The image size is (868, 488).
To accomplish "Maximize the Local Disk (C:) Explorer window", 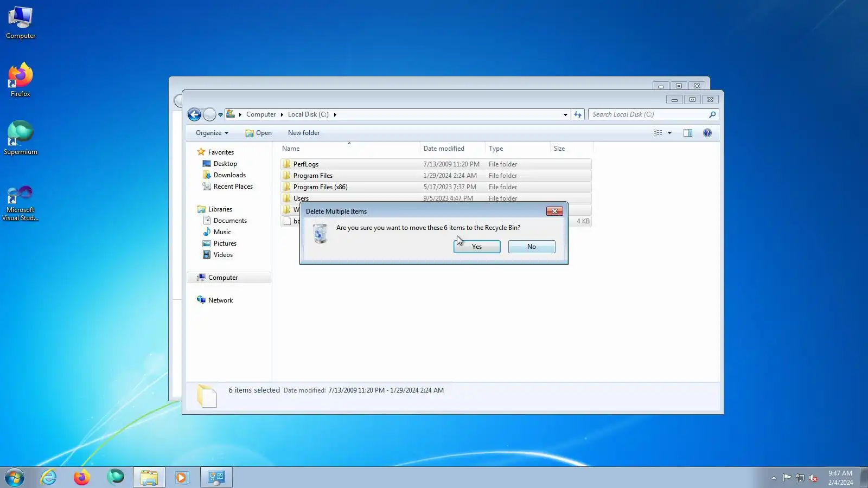I will [x=692, y=100].
